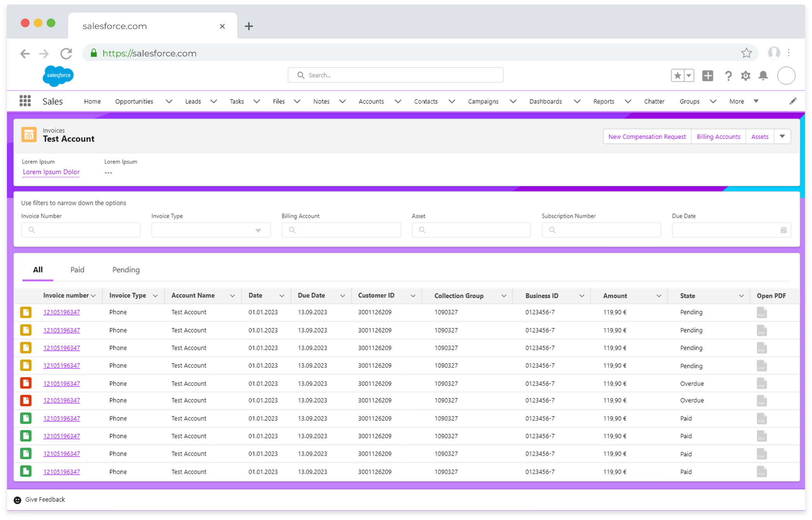The height and width of the screenshot is (520, 812).
Task: Open the App Launcher grid icon
Action: point(25,101)
